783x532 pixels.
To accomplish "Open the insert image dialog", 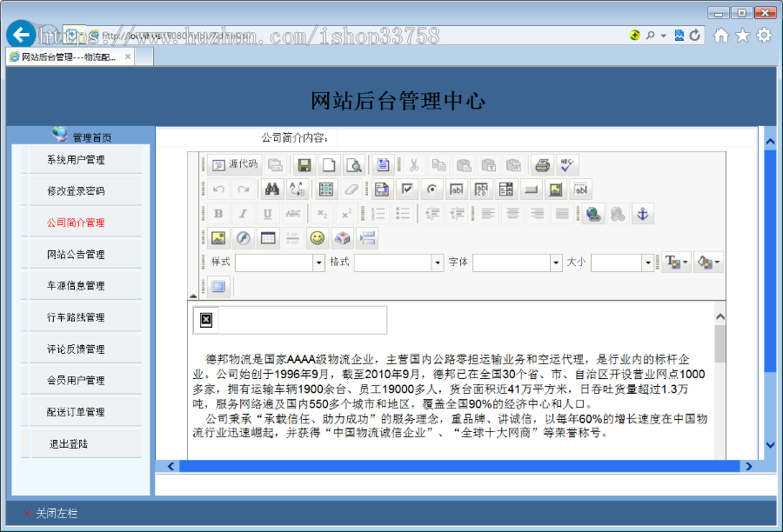I will (x=217, y=236).
